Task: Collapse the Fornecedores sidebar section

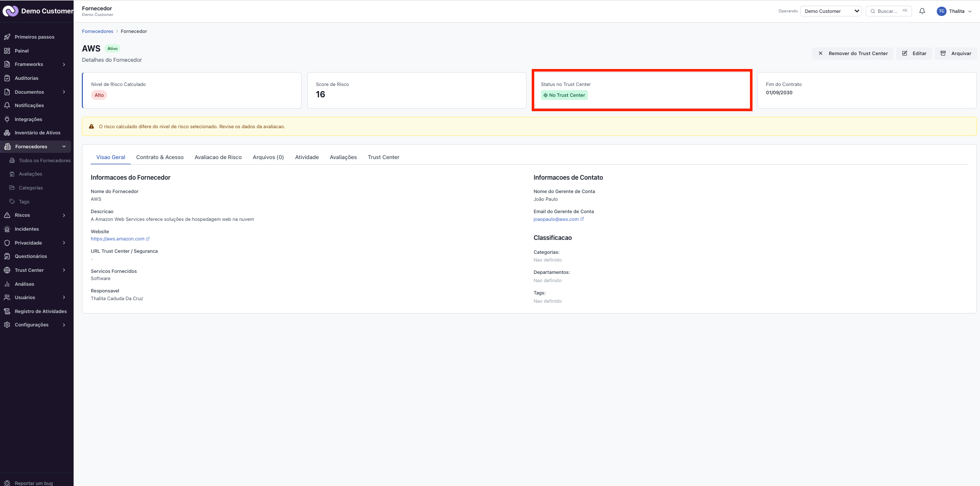Action: click(x=64, y=147)
